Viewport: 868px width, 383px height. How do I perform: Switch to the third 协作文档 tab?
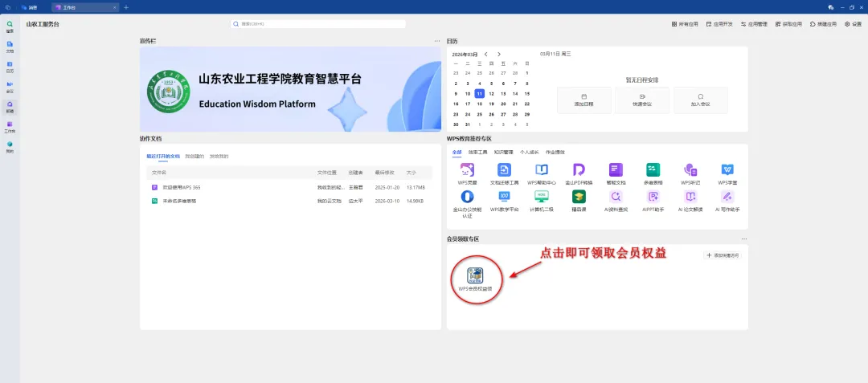point(219,157)
